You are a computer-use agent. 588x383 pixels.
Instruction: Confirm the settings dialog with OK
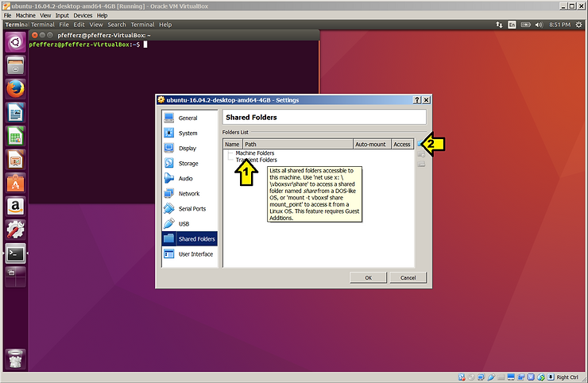[x=368, y=277]
